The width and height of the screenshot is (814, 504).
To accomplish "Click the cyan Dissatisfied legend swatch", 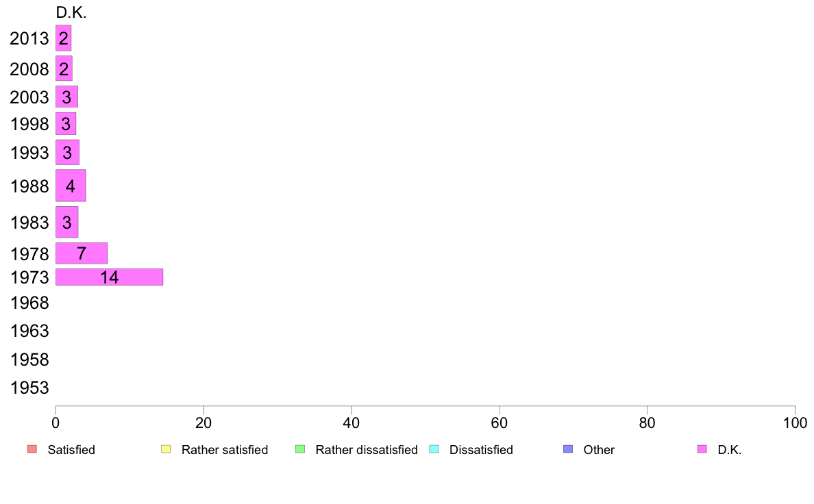I will click(434, 449).
